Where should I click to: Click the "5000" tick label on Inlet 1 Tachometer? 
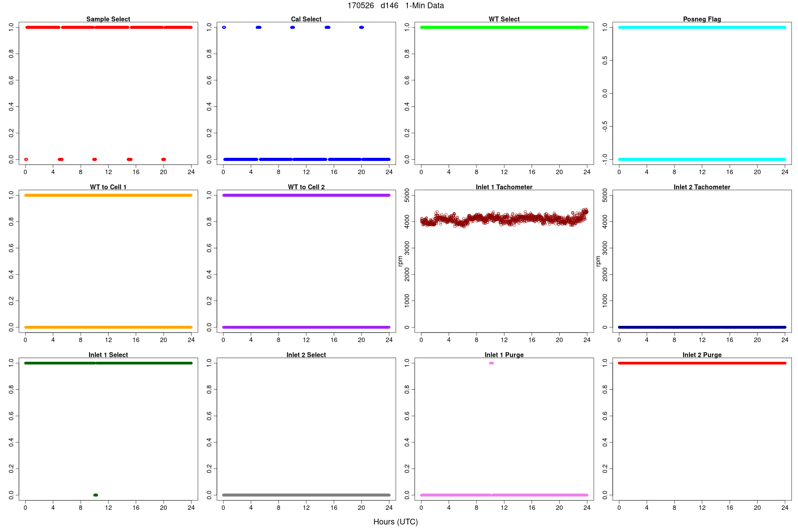pyautogui.click(x=407, y=195)
